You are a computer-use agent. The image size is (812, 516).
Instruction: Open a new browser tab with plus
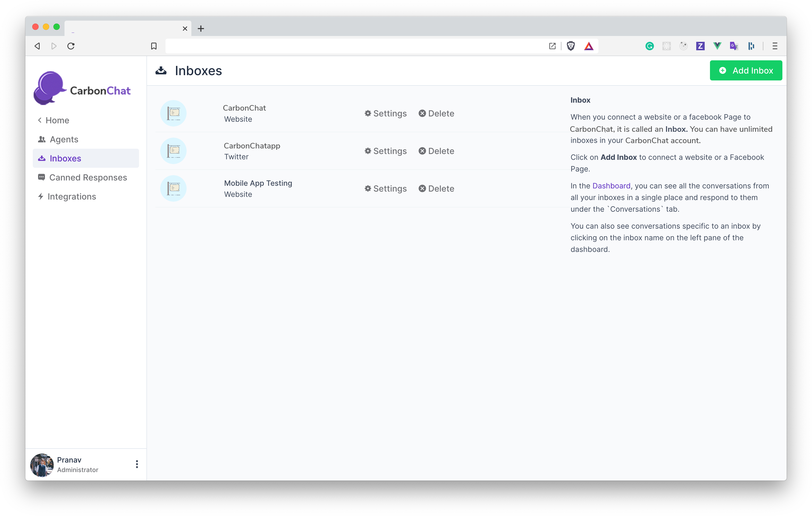pyautogui.click(x=201, y=29)
